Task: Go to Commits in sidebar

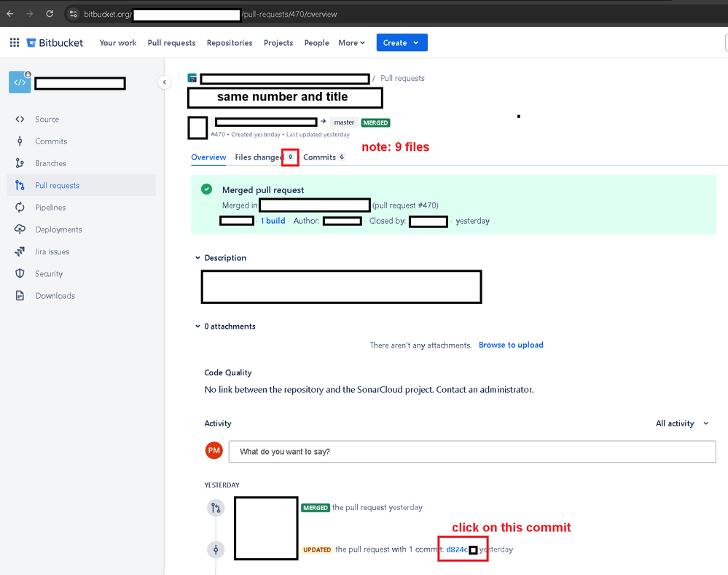Action: click(x=51, y=141)
